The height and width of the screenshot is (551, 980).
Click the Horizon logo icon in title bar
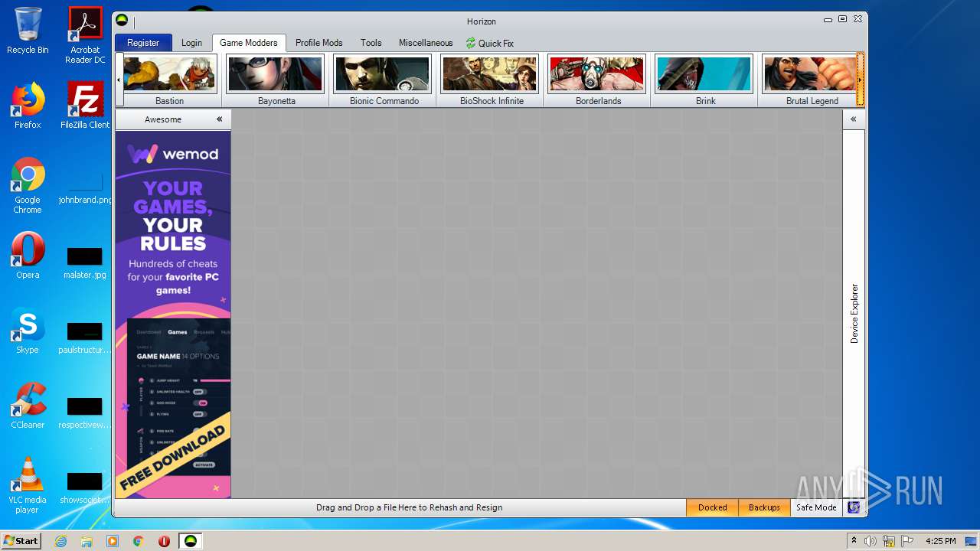coord(122,20)
